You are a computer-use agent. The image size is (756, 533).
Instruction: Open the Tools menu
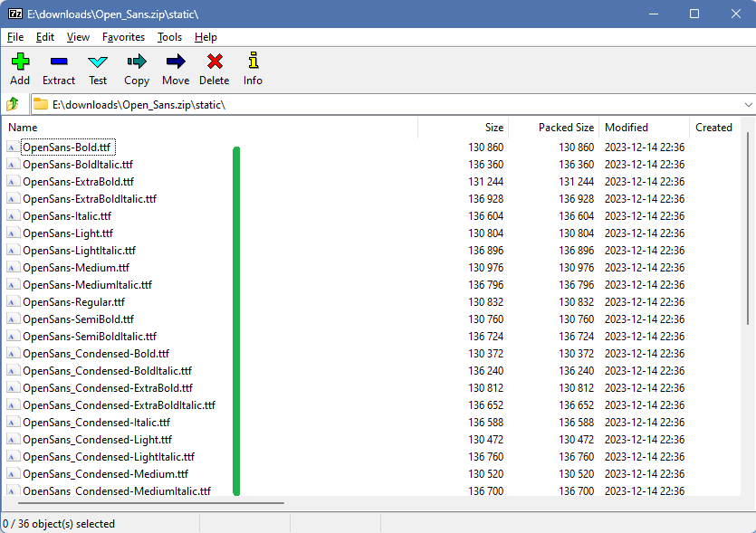(x=169, y=37)
